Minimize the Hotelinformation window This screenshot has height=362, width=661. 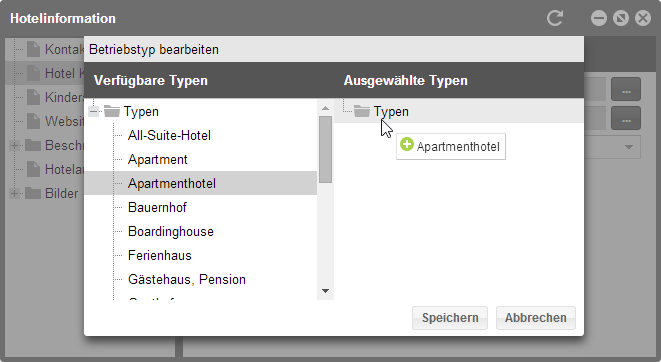(599, 18)
